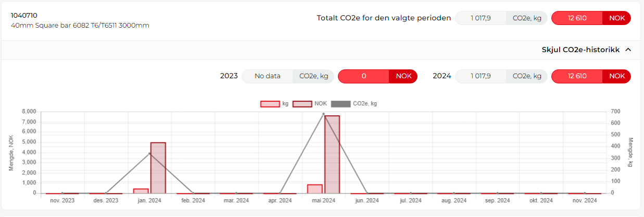
Task: Click the tall NOK bar for mai 2024
Action: (x=332, y=154)
